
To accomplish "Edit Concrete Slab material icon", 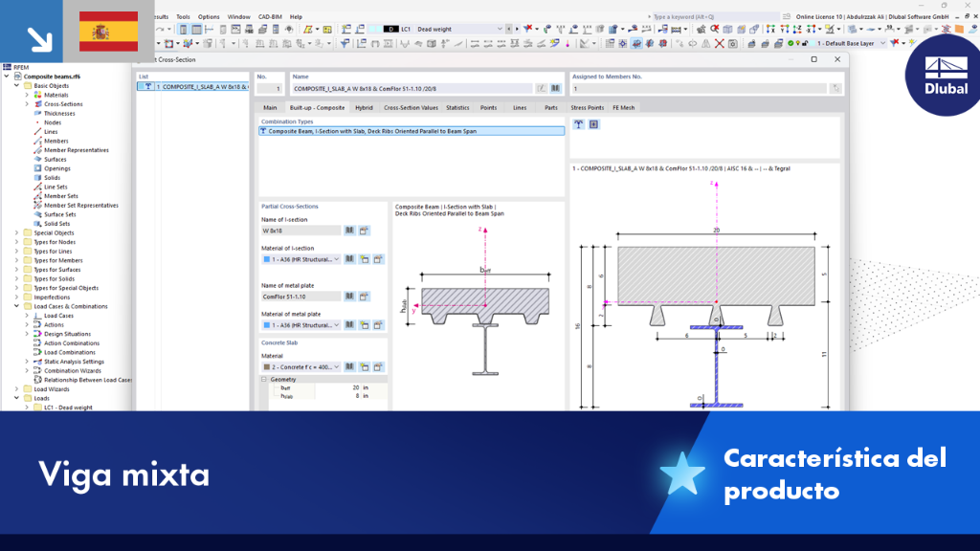I will coord(378,366).
